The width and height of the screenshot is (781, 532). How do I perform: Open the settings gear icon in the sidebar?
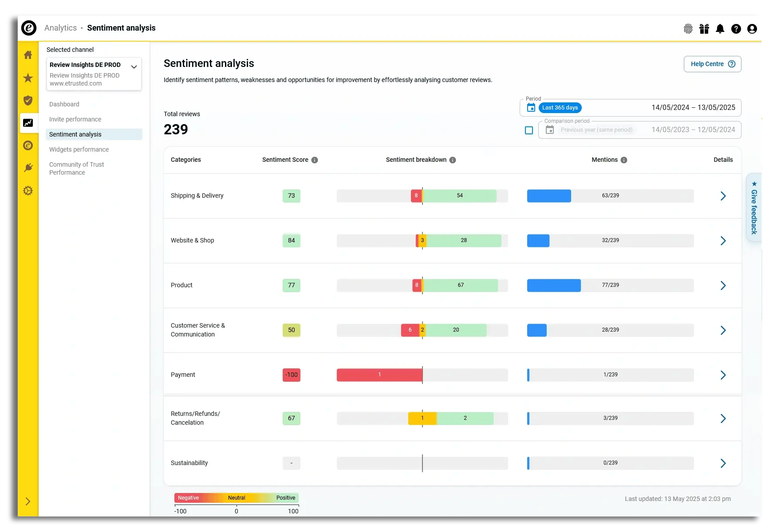coord(28,190)
